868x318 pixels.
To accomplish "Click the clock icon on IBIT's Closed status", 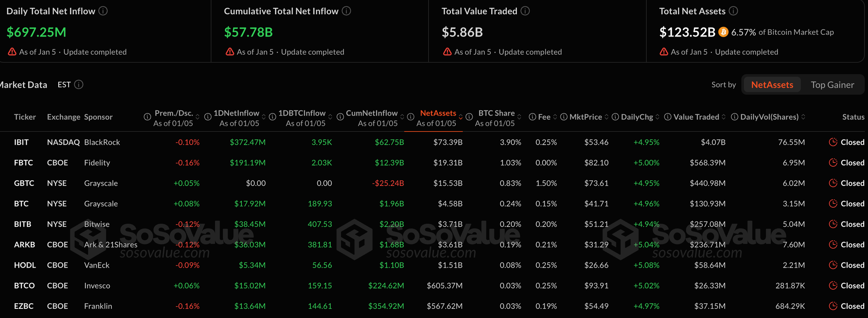I will pyautogui.click(x=833, y=142).
